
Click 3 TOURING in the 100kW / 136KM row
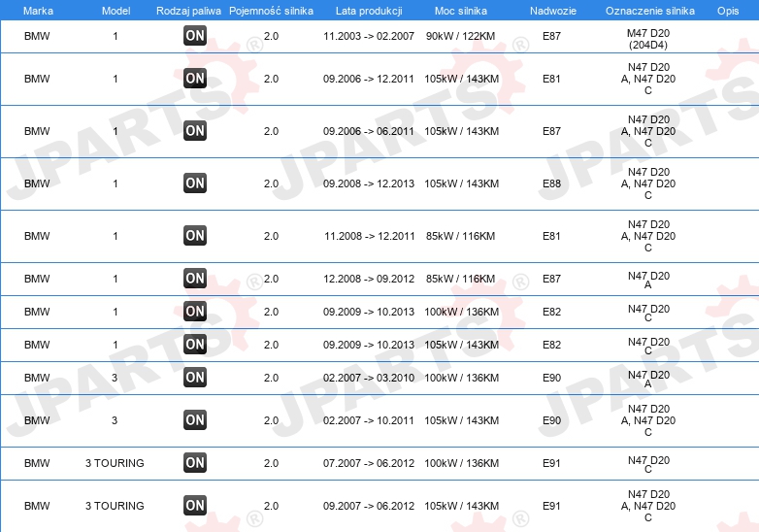click(115, 463)
